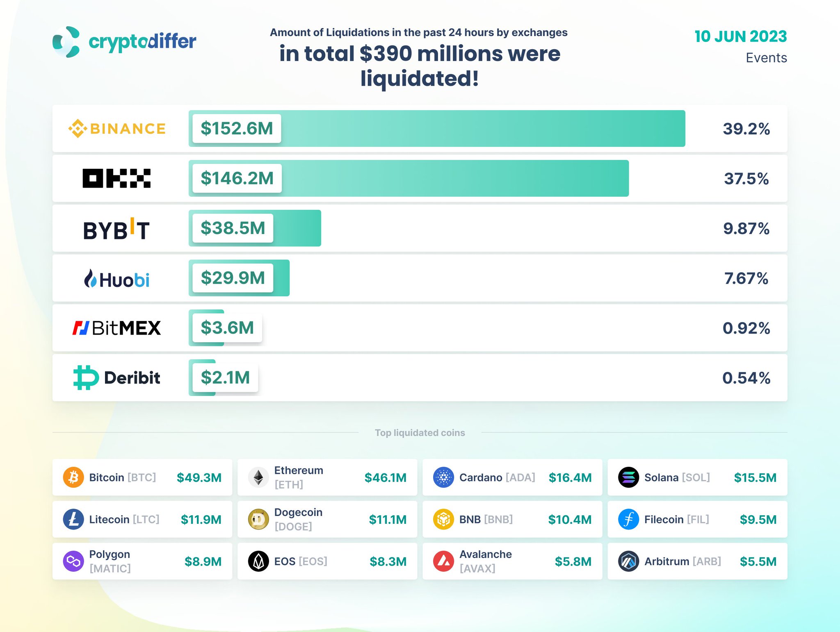
Task: Click the Bitcoin [BTC] name label
Action: click(123, 477)
